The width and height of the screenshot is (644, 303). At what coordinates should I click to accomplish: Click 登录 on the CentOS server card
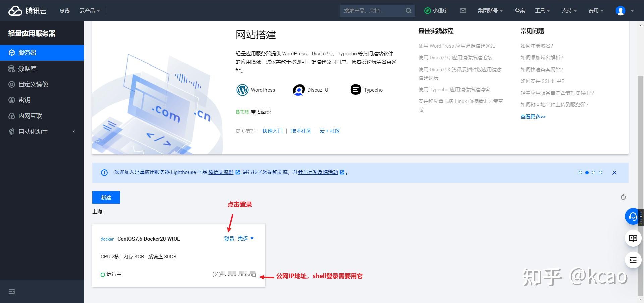pyautogui.click(x=229, y=239)
